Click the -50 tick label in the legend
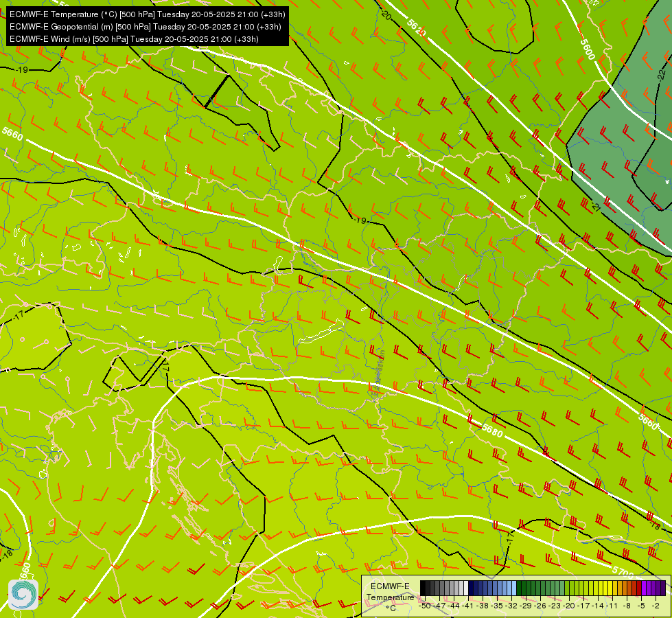The width and height of the screenshot is (672, 618). [425, 606]
